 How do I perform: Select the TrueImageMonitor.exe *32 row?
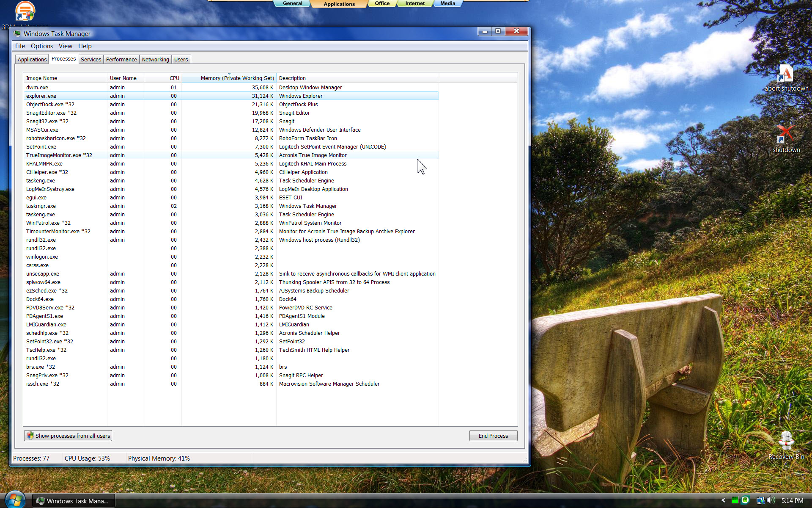click(x=231, y=155)
